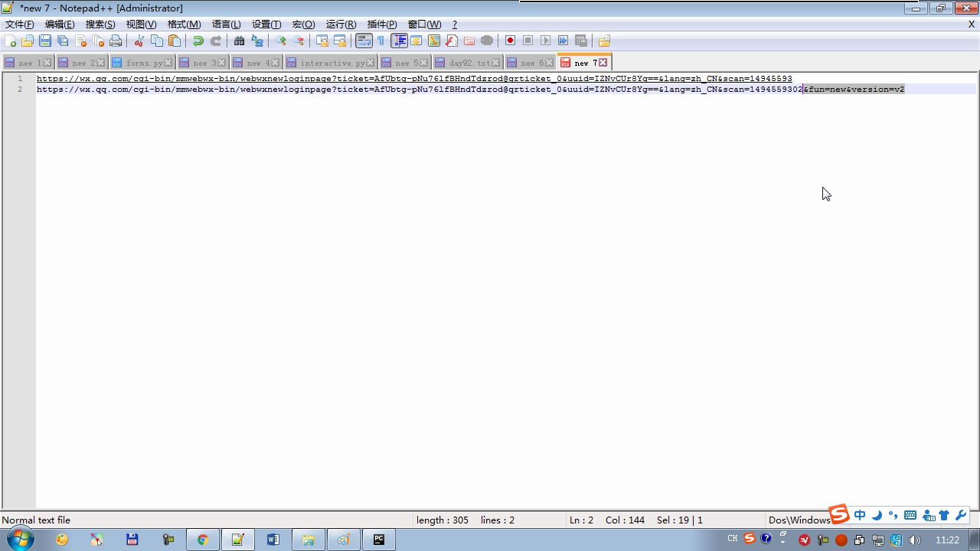Switch to the interactive.py tab
980x551 pixels.
click(330, 63)
